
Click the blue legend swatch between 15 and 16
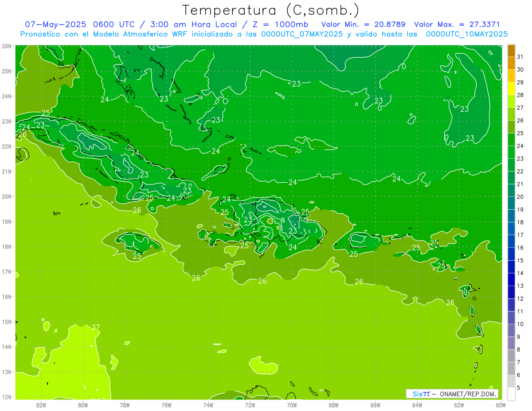click(511, 254)
